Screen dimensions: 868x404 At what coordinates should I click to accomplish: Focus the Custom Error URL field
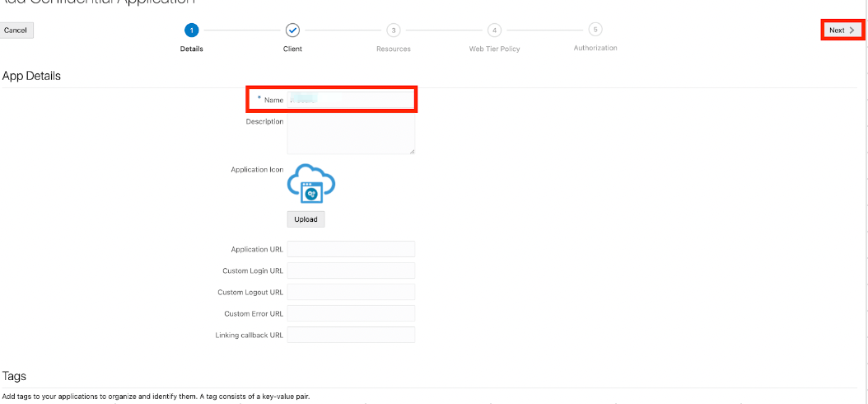tap(350, 313)
